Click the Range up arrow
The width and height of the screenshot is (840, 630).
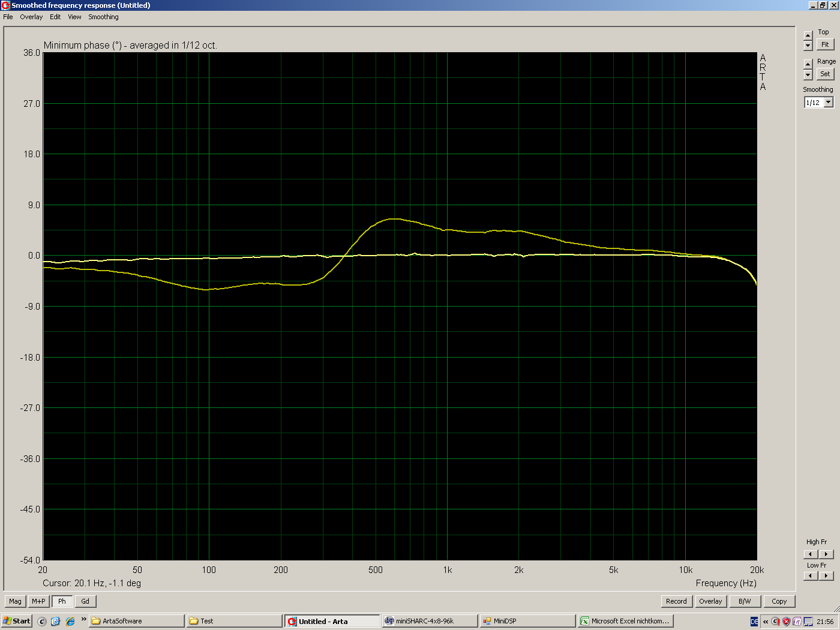(x=808, y=64)
